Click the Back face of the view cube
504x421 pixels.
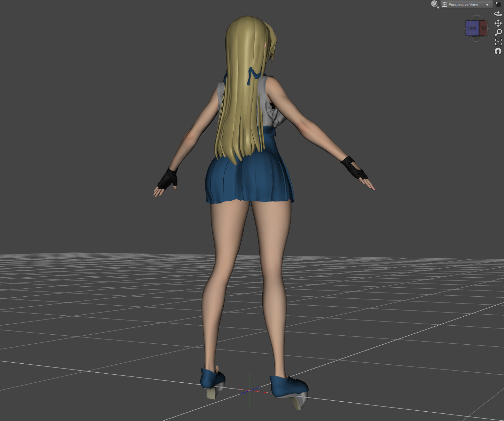(x=472, y=28)
